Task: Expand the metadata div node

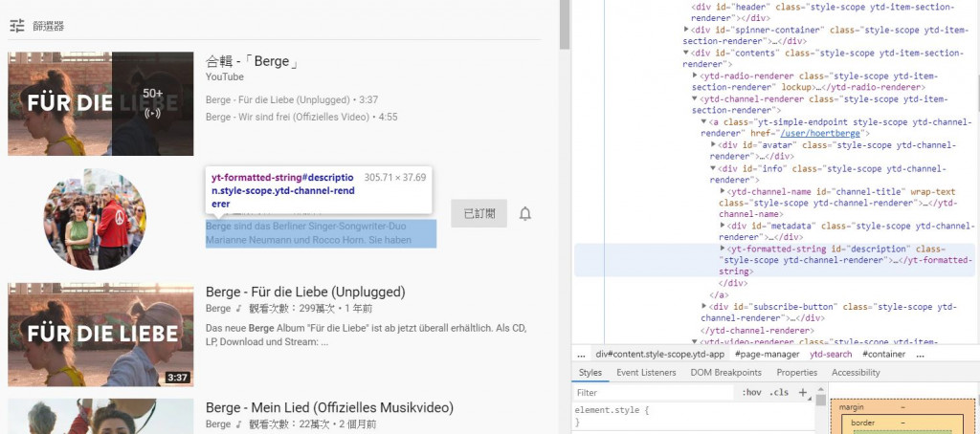Action: point(723,226)
